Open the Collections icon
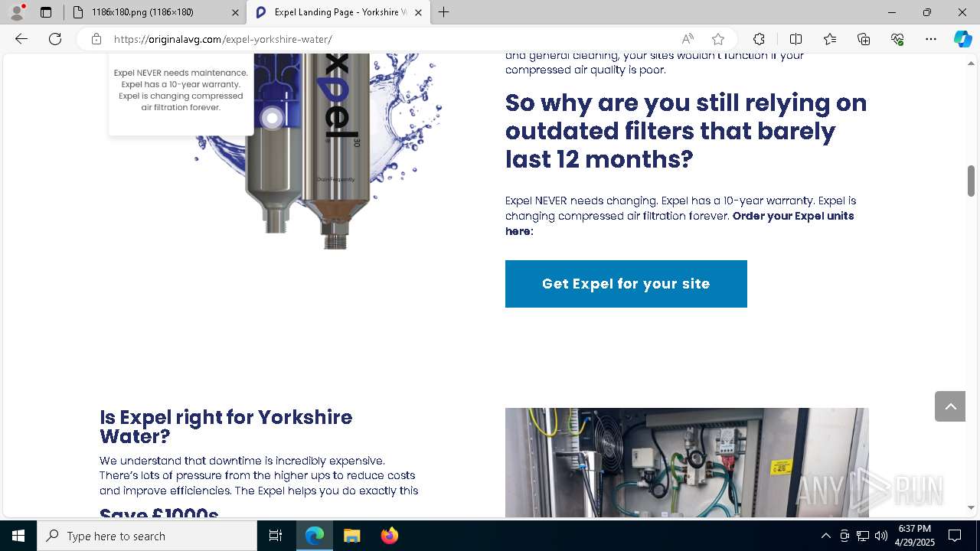 pos(864,39)
